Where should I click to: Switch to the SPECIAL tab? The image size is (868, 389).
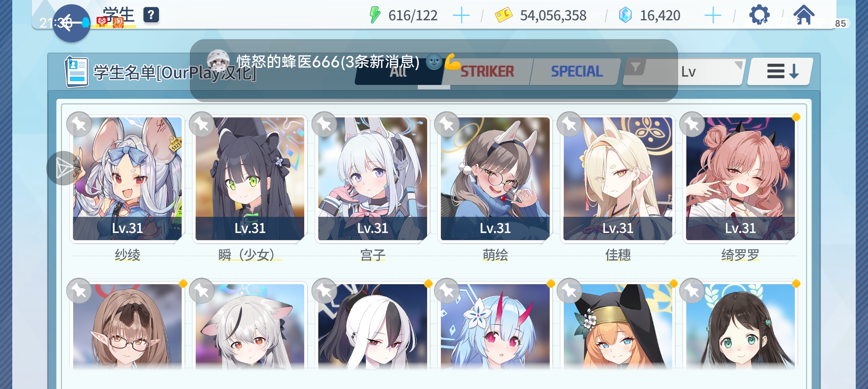(x=576, y=72)
